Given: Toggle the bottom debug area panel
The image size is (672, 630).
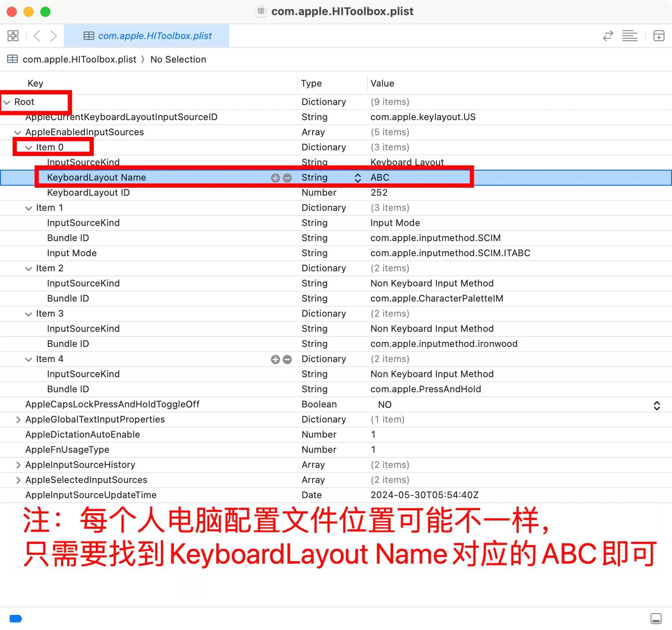Looking at the screenshot, I should coord(656,618).
